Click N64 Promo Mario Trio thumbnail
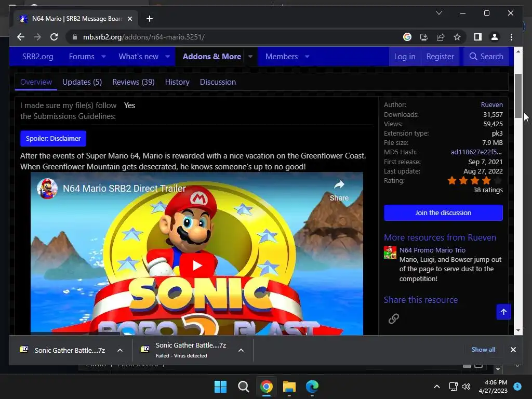This screenshot has height=399, width=532. [390, 252]
